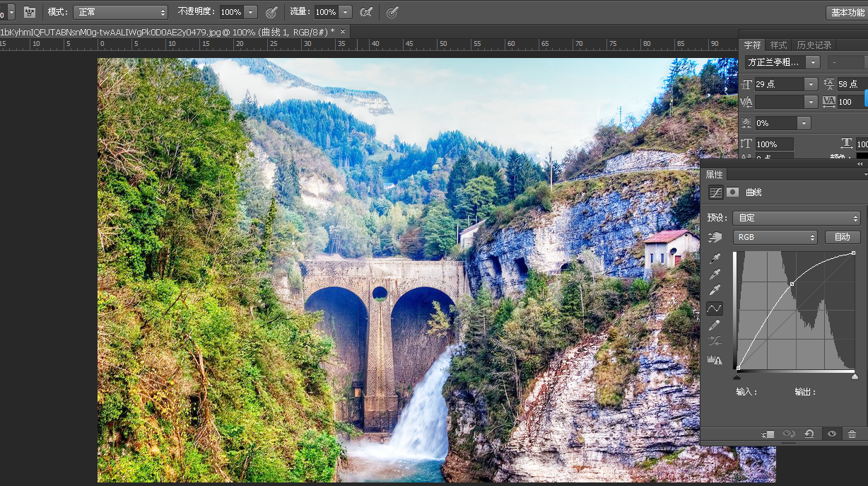
Task: Open the RGB channel dropdown
Action: [775, 237]
